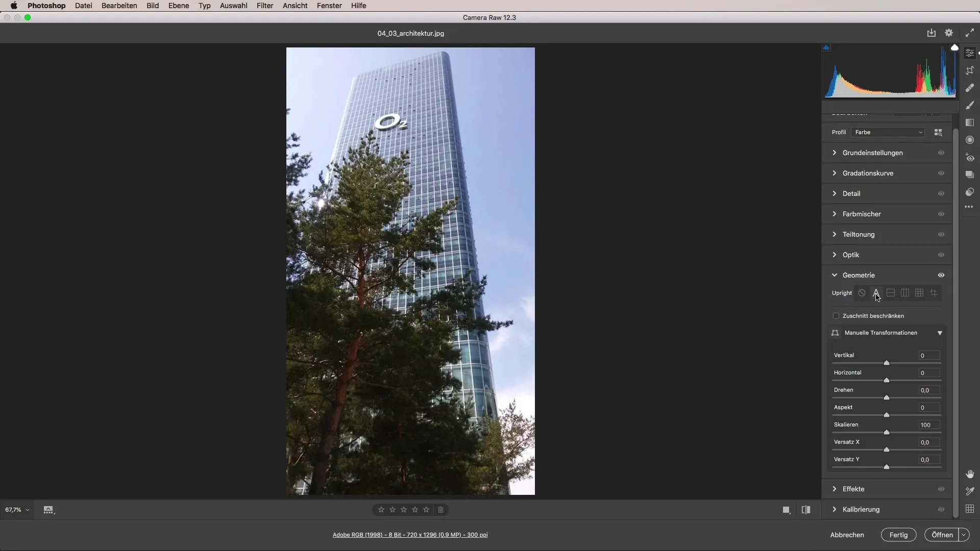980x551 pixels.
Task: Toggle Teiltonung visibility eye
Action: click(x=941, y=234)
